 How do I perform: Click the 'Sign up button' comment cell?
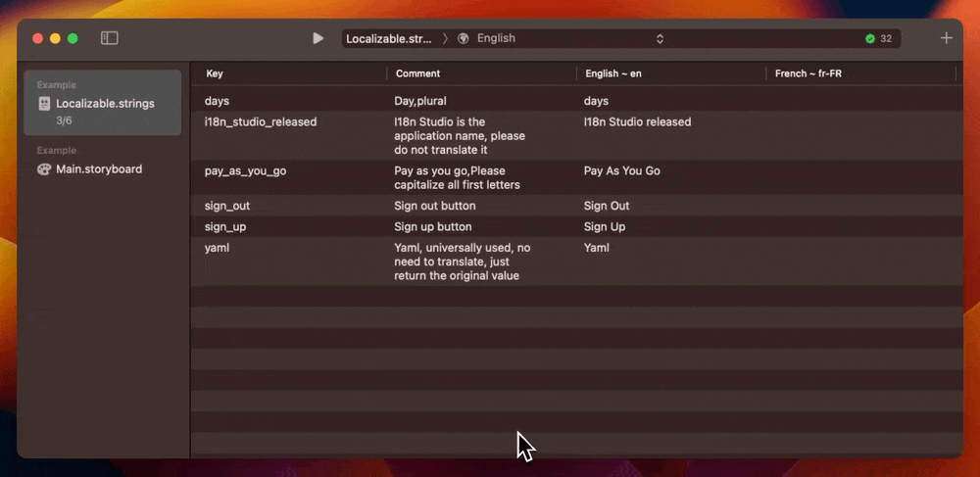[433, 226]
